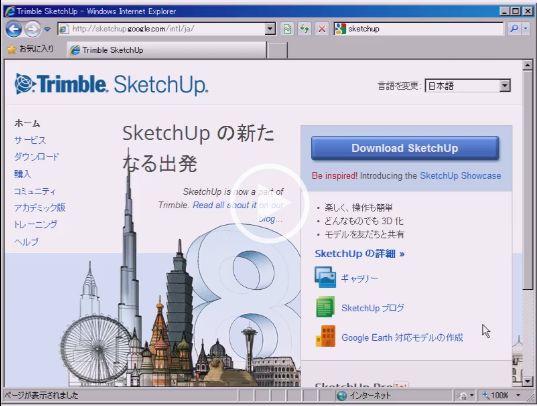
Task: Click the compatibility view page icon
Action: (x=287, y=29)
